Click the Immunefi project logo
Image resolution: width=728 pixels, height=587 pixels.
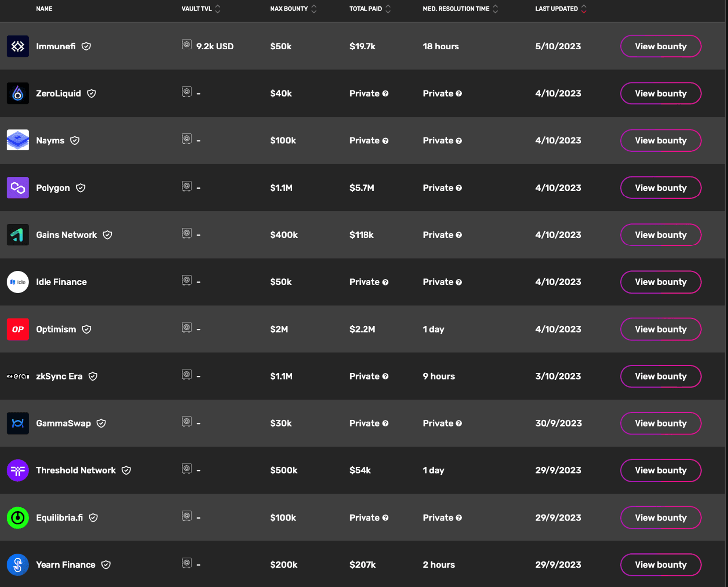click(x=18, y=46)
